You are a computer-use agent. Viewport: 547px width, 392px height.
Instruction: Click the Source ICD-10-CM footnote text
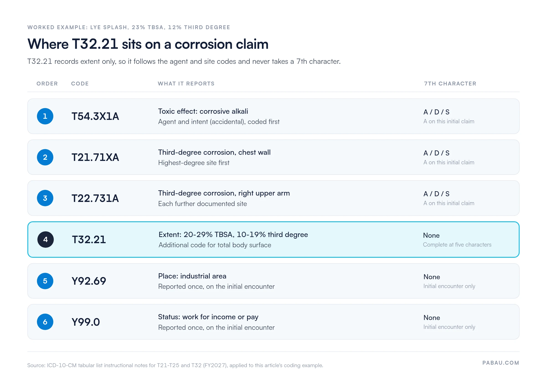175,365
